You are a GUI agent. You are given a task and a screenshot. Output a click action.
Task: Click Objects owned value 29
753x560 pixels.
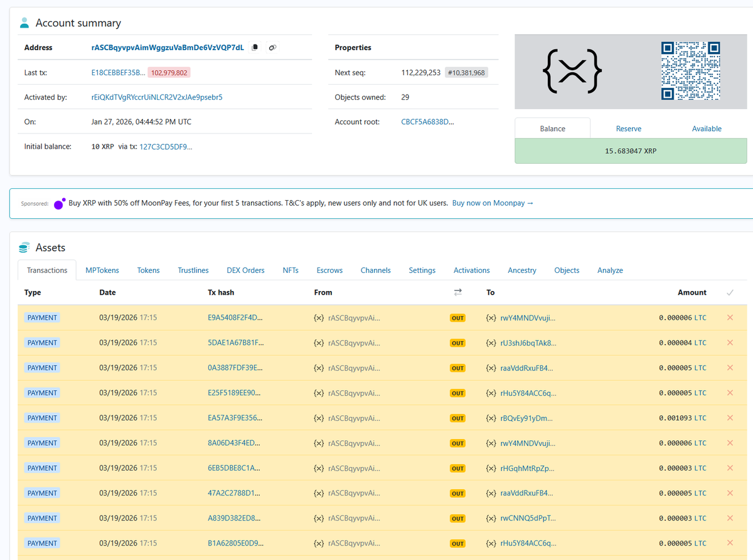(x=405, y=97)
